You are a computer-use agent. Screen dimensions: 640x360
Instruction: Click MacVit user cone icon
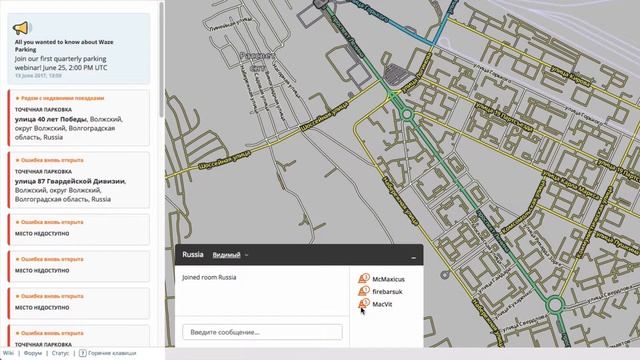coord(363,304)
